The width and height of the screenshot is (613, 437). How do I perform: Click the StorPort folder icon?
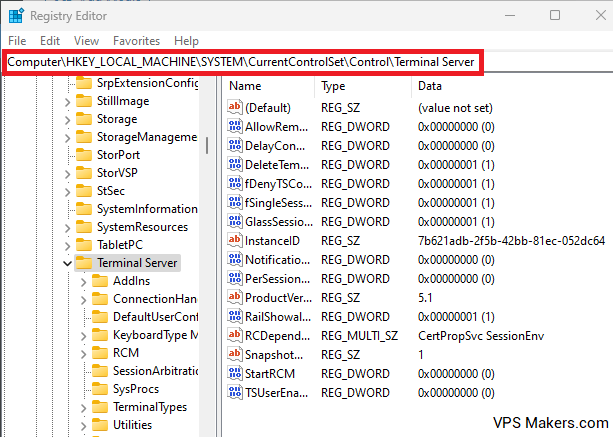point(84,155)
